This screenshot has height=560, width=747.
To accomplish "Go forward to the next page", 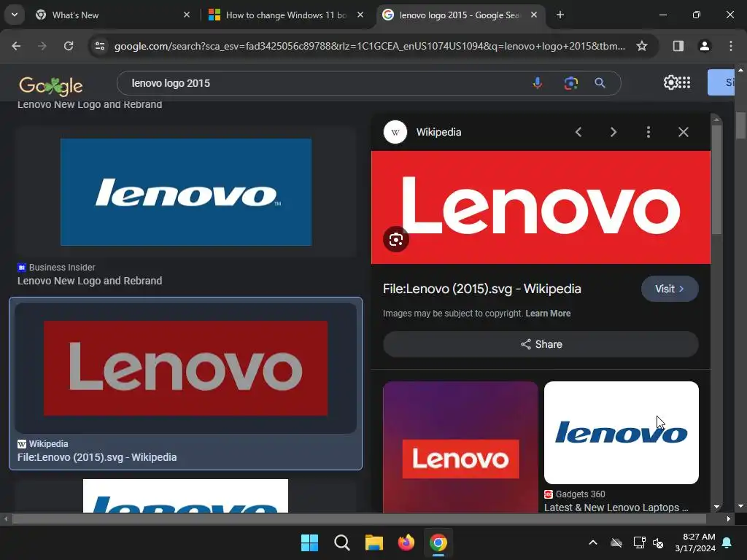I will click(42, 46).
